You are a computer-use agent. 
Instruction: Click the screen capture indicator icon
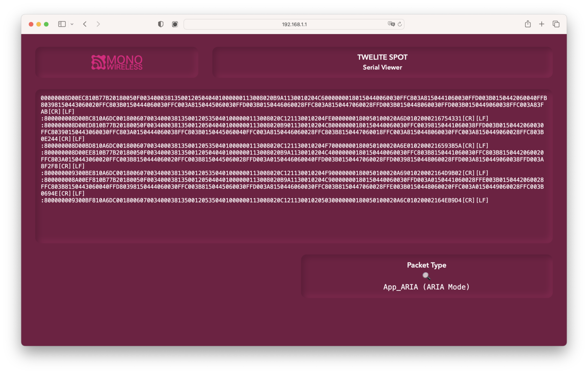tap(175, 24)
